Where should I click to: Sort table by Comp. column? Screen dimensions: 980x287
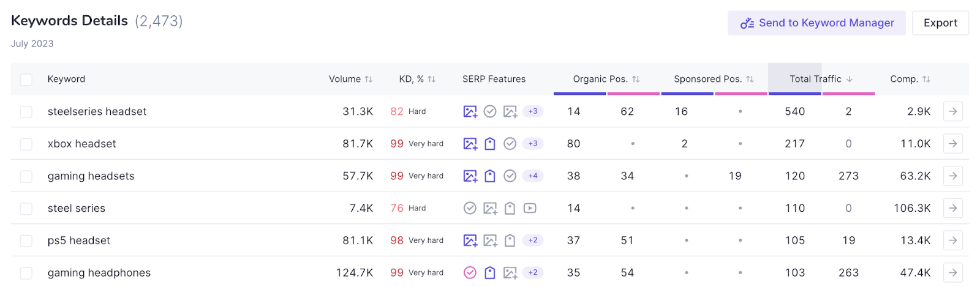pyautogui.click(x=910, y=79)
